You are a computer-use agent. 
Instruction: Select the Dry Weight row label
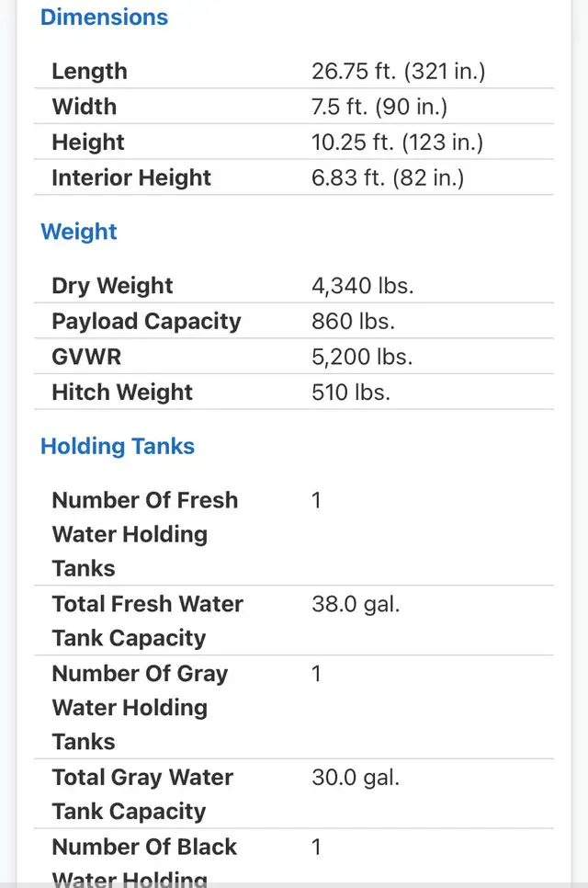tap(112, 286)
